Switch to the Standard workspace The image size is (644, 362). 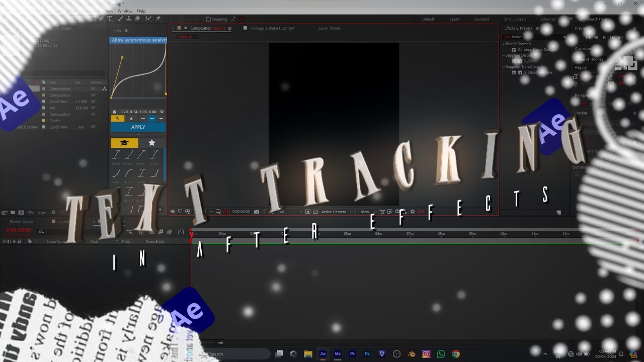pos(481,19)
